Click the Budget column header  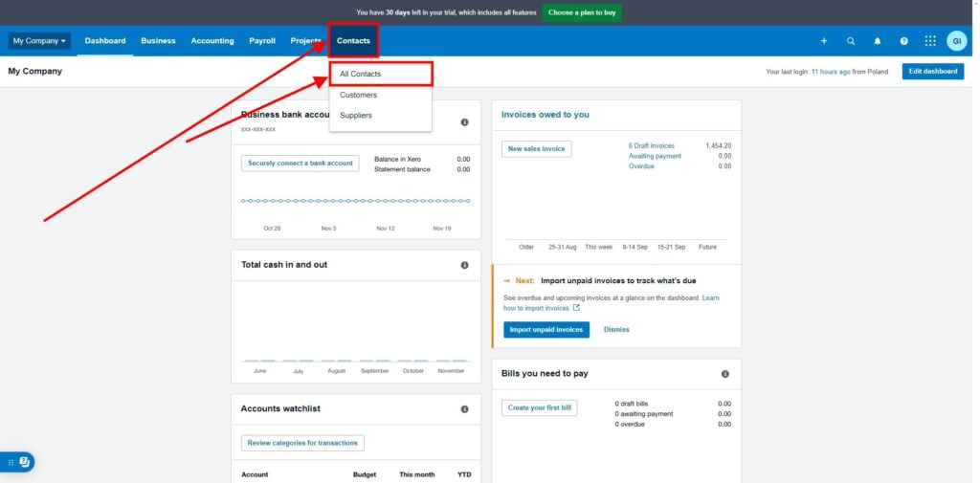(x=365, y=475)
